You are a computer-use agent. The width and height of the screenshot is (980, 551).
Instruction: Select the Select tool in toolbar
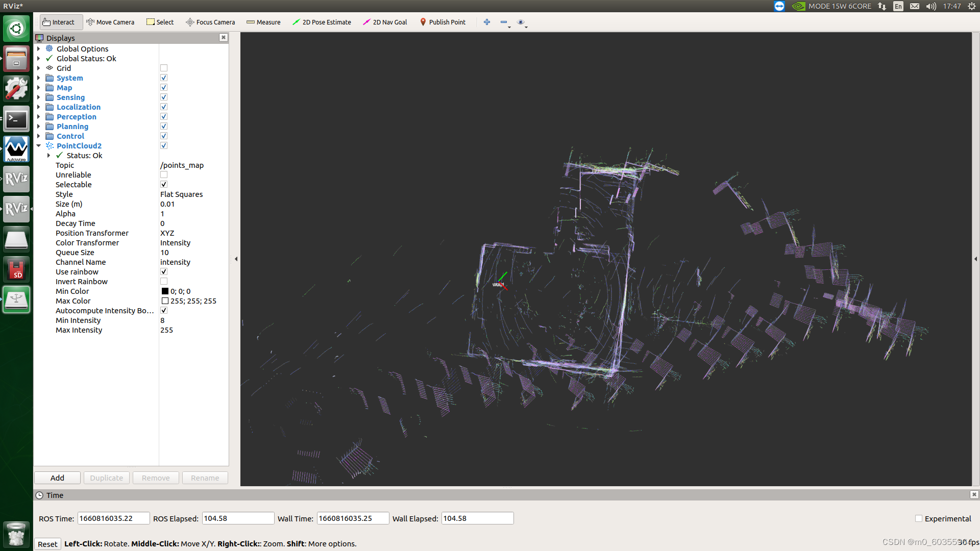160,22
